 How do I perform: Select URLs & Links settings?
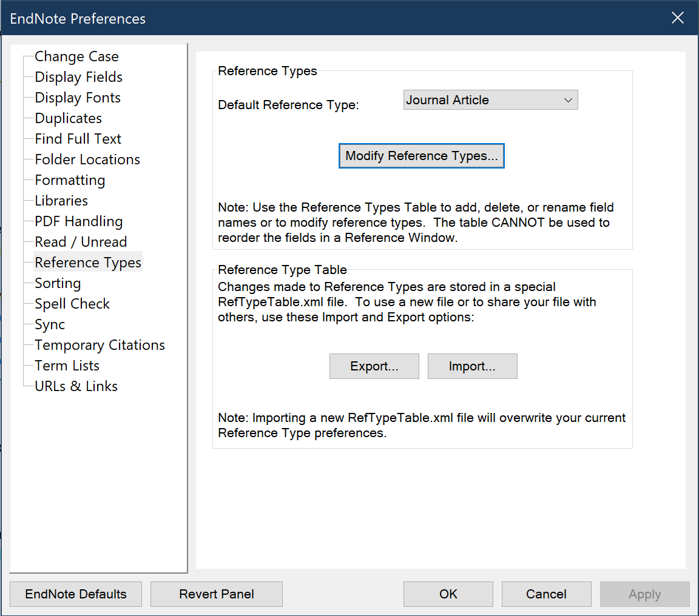pyautogui.click(x=76, y=386)
